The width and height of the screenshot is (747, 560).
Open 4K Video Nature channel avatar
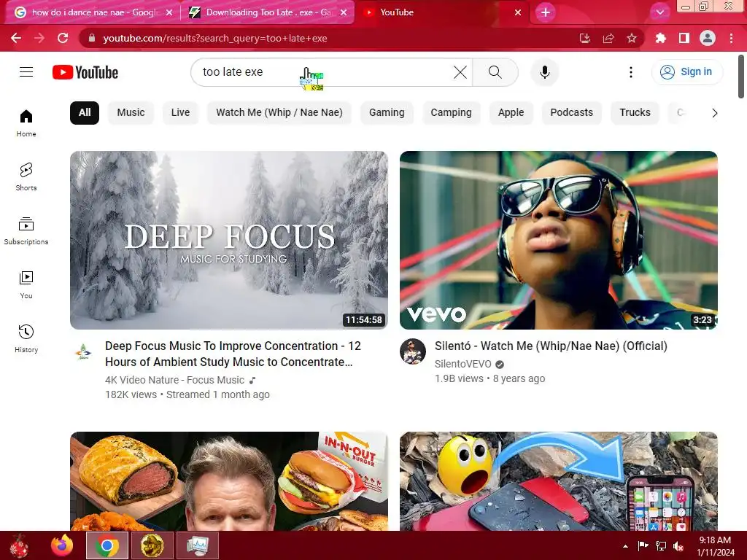(x=83, y=351)
